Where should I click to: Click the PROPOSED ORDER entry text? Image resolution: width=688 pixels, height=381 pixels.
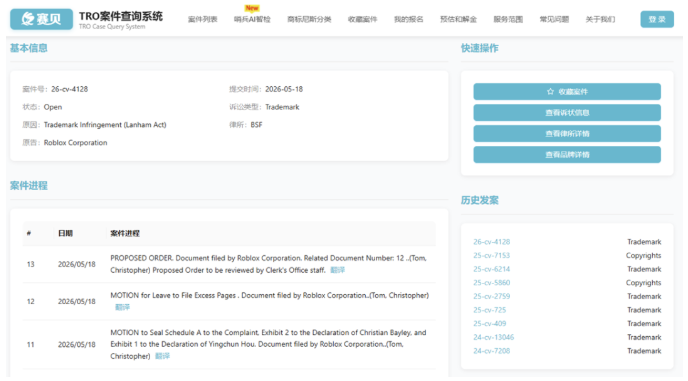[268, 264]
